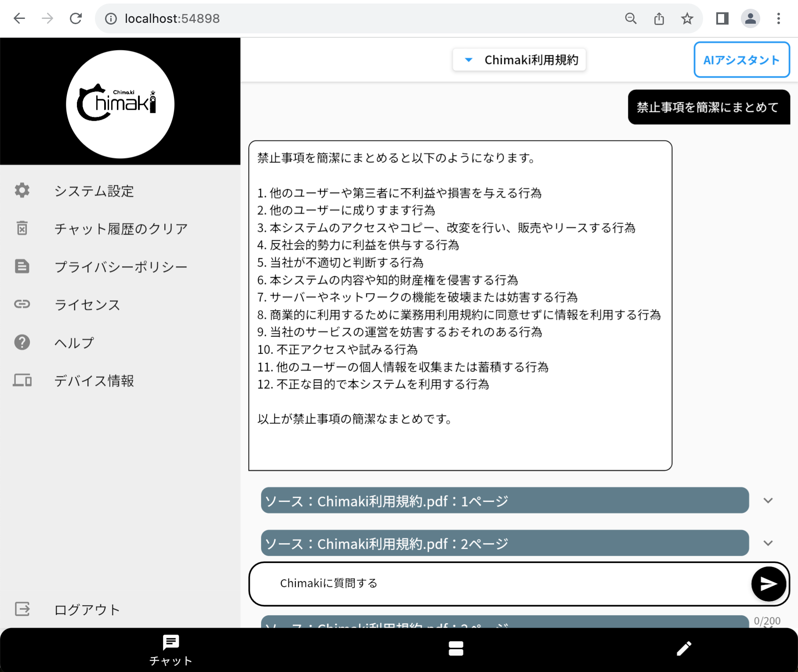Viewport: 798px width, 672px height.
Task: Click the closing line 以上が禁止事項の簡潔なまとめです。
Action: (355, 419)
